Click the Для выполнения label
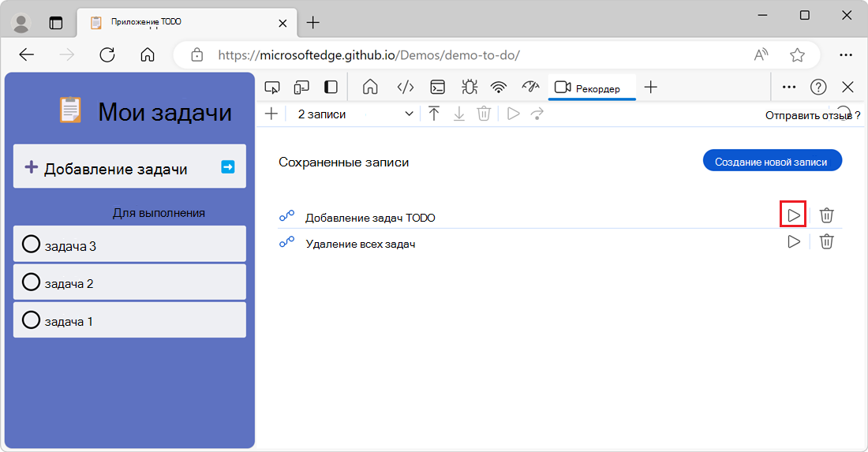The height and width of the screenshot is (452, 868). point(159,213)
